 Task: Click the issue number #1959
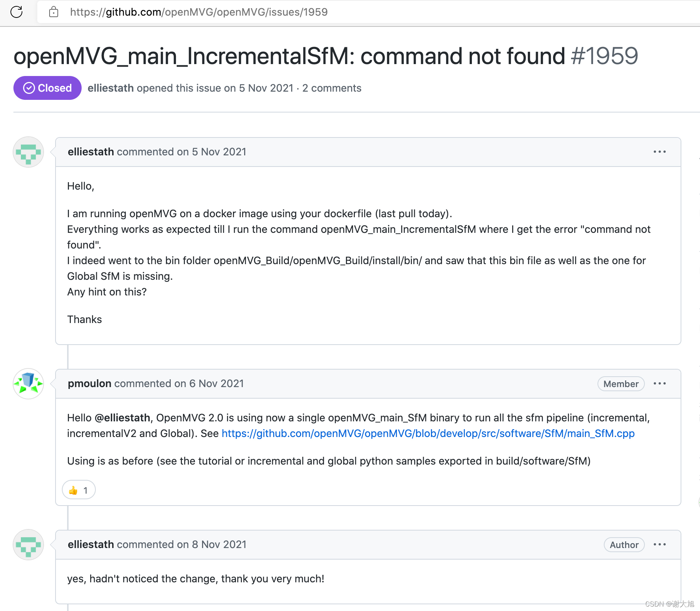[603, 56]
